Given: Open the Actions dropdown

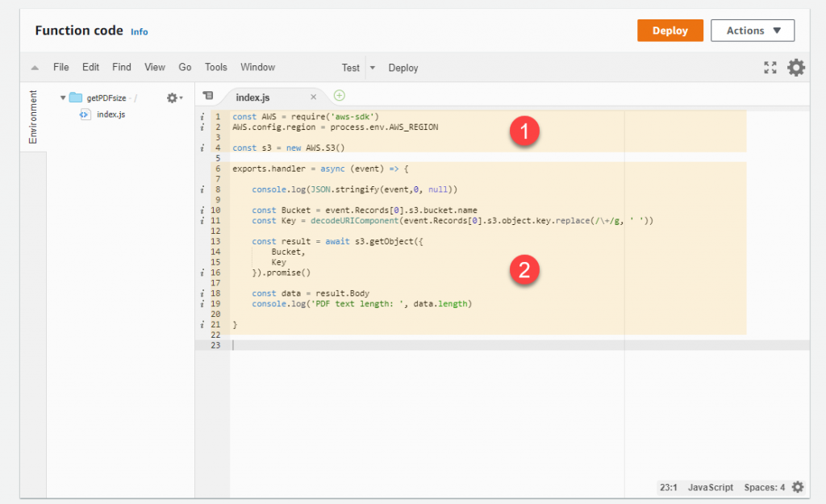Looking at the screenshot, I should (x=752, y=30).
